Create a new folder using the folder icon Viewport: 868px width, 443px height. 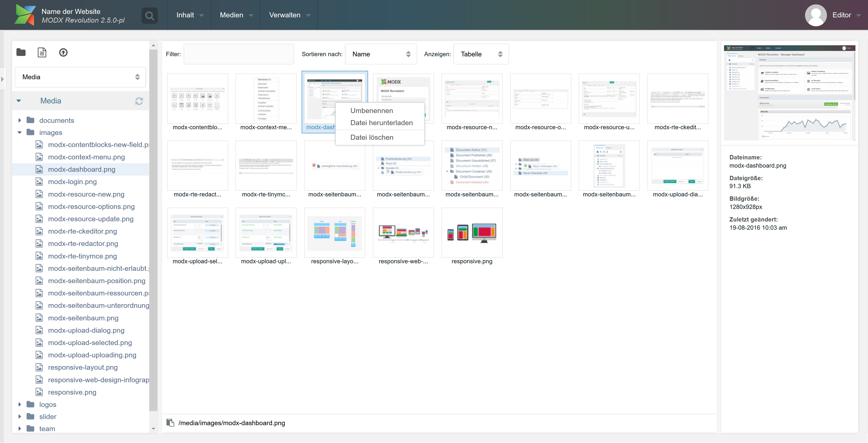[21, 53]
